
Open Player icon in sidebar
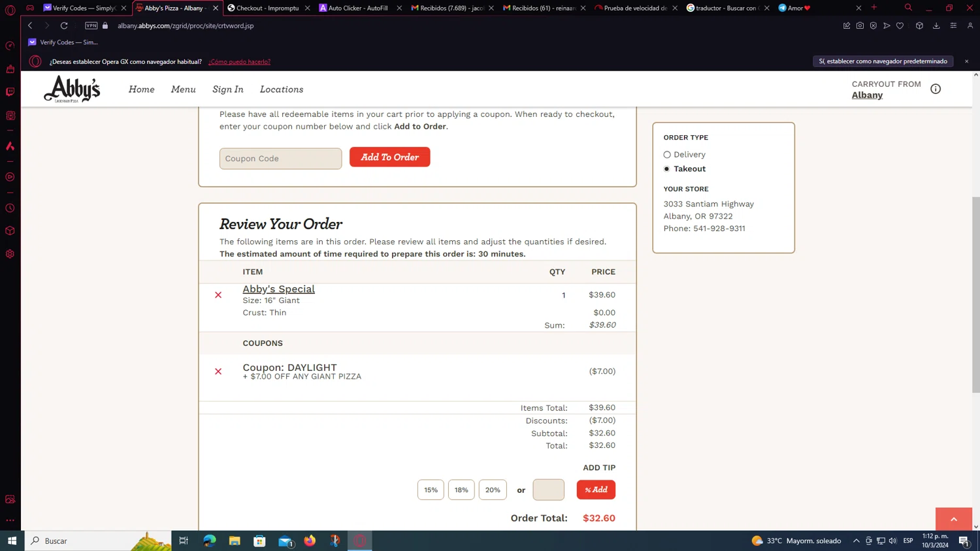pyautogui.click(x=10, y=177)
